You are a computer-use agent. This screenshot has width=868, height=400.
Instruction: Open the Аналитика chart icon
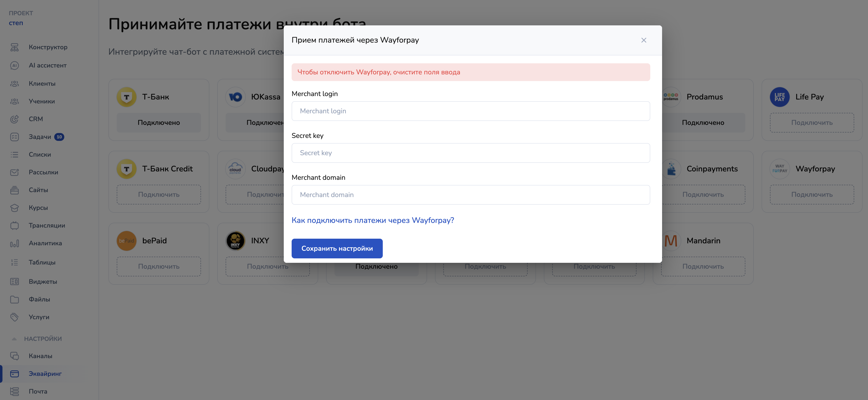tap(15, 243)
